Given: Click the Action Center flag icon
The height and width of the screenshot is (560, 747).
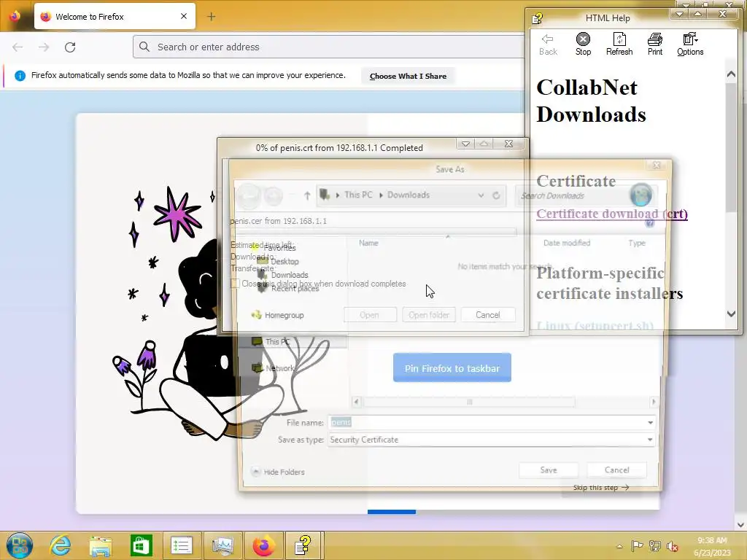Looking at the screenshot, I should 637,546.
